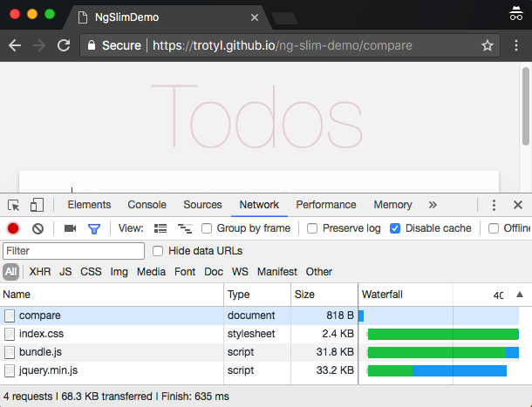Switch to large request rows view

[x=160, y=228]
